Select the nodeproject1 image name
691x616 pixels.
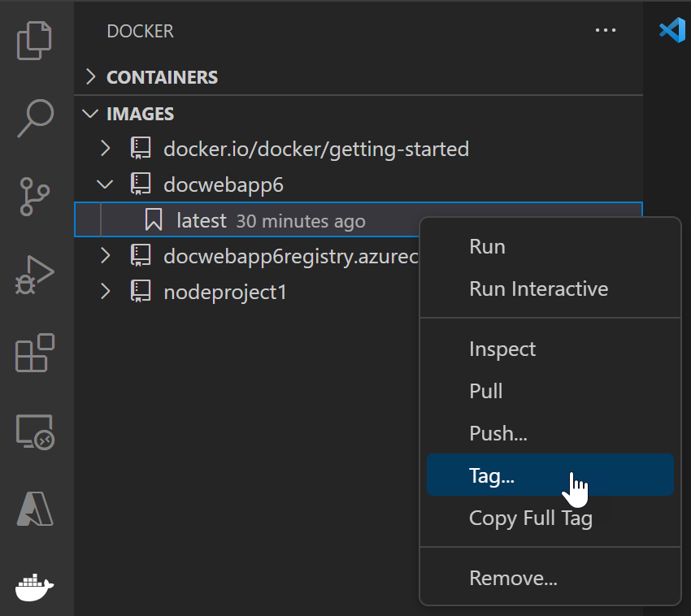click(224, 293)
